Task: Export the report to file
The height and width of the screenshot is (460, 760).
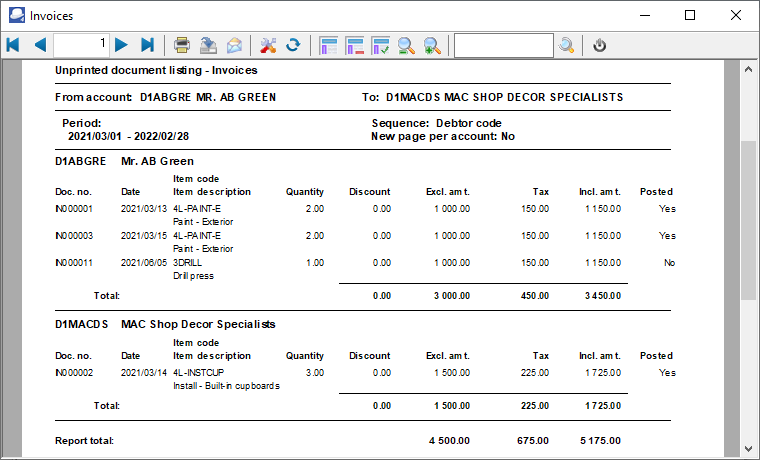Action: coord(208,45)
